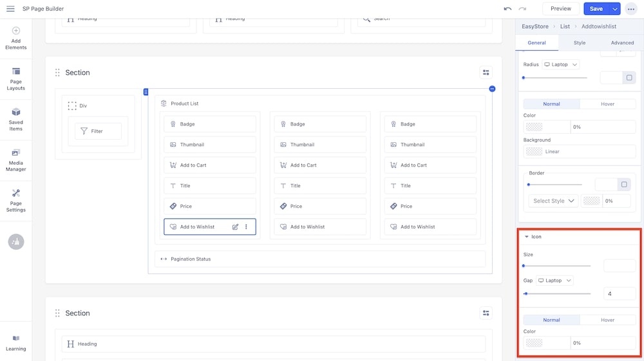Click the Icon Color swatch

(x=534, y=343)
